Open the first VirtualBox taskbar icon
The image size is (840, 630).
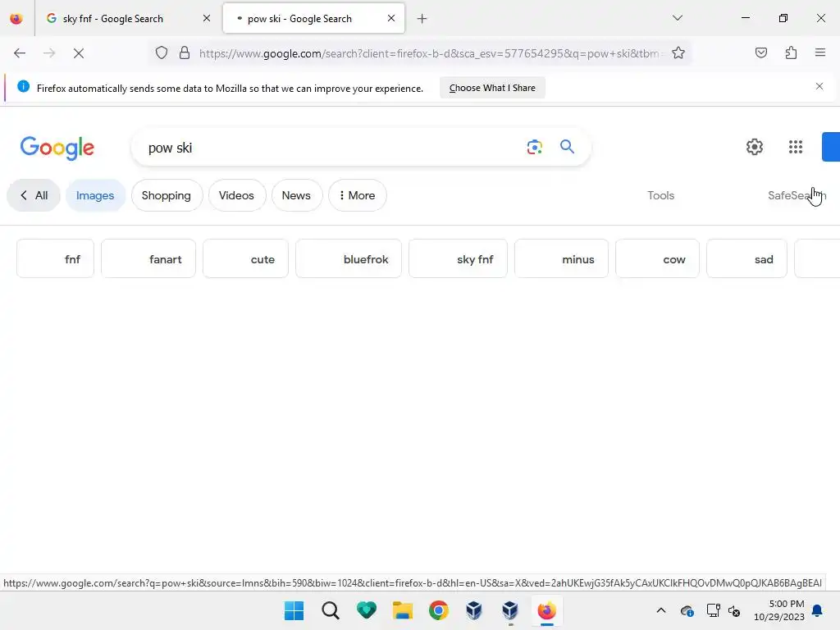[474, 610]
